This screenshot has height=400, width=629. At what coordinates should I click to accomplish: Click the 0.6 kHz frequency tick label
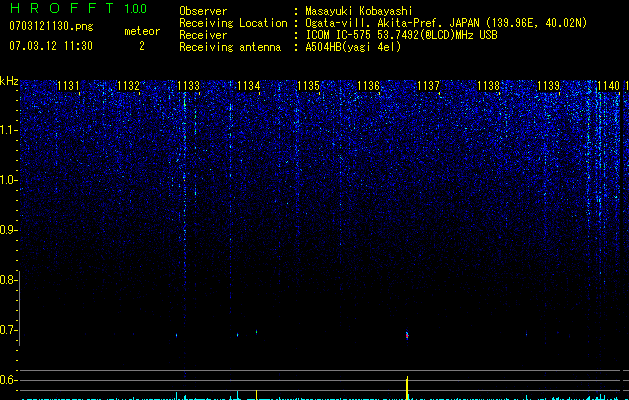coord(9,380)
